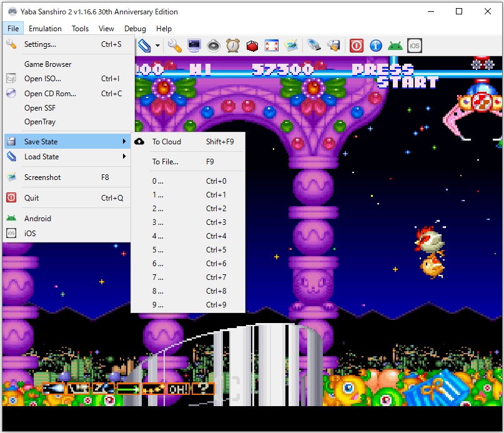Click the green Android toolbar icon

395,46
